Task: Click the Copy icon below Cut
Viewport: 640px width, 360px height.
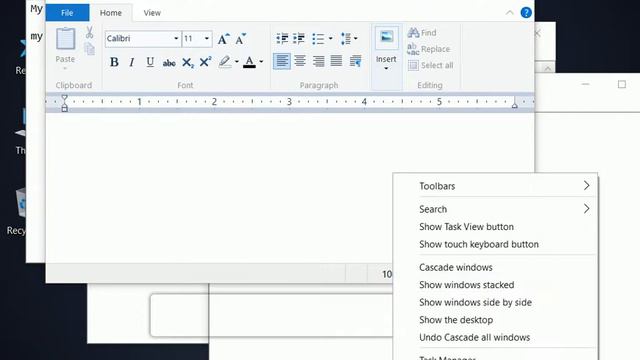Action: (89, 49)
